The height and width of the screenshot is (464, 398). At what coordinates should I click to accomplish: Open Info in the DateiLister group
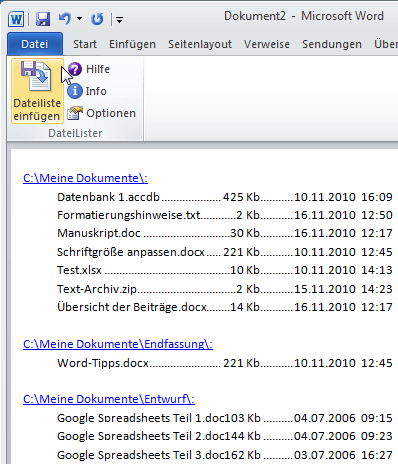[96, 91]
